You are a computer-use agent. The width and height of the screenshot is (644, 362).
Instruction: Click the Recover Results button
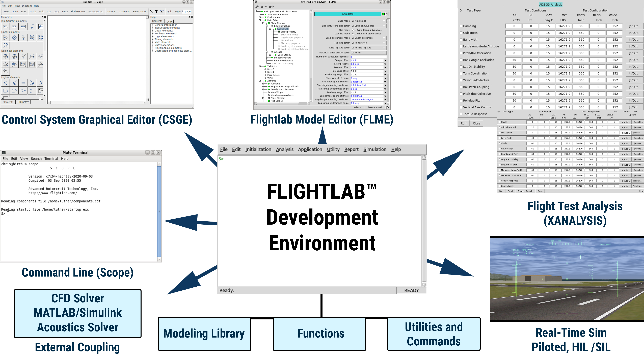525,191
